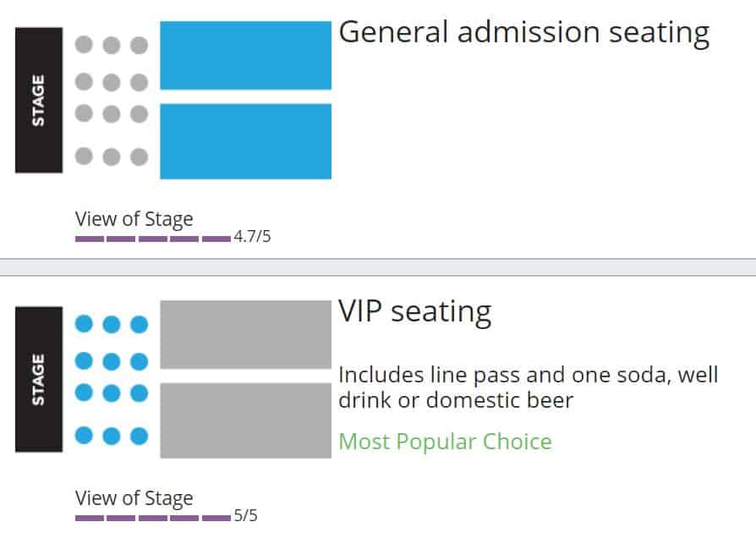
Task: Click the upper gray block in VIP diagram
Action: (x=245, y=334)
